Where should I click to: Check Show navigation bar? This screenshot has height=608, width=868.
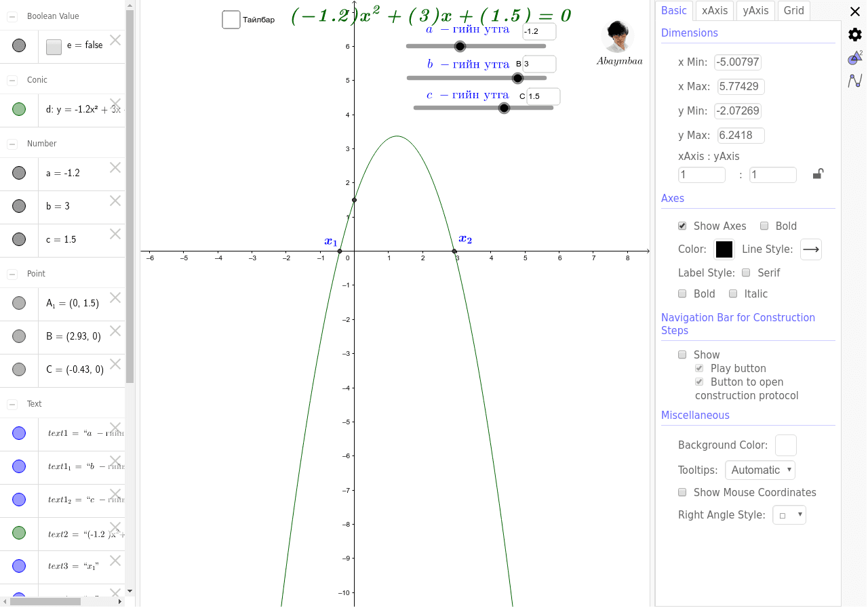(682, 354)
